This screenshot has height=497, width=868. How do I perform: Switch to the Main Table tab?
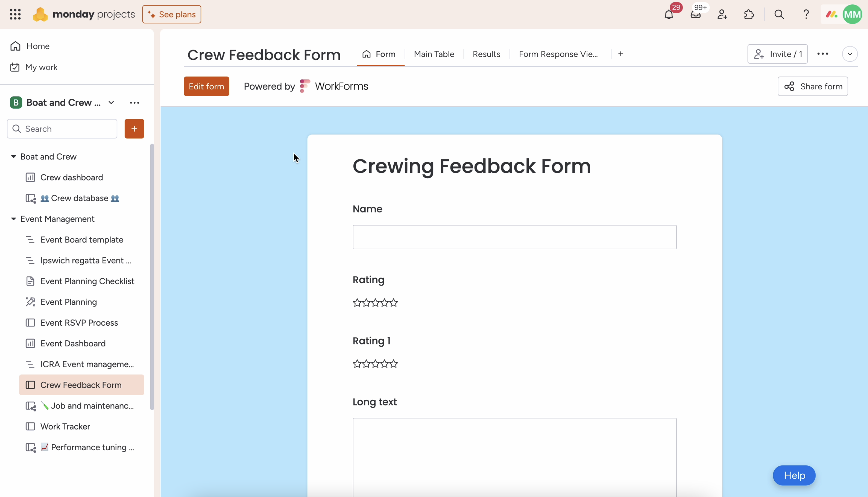click(x=434, y=54)
